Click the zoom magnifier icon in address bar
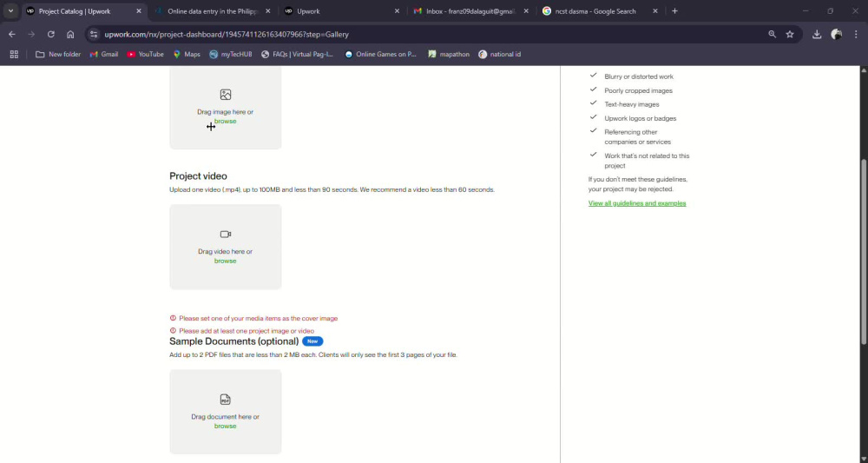Screen dimensions: 868x463 pyautogui.click(x=772, y=35)
